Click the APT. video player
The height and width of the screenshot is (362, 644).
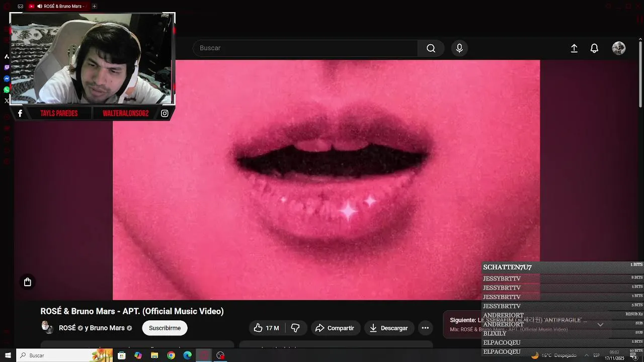coord(326,180)
